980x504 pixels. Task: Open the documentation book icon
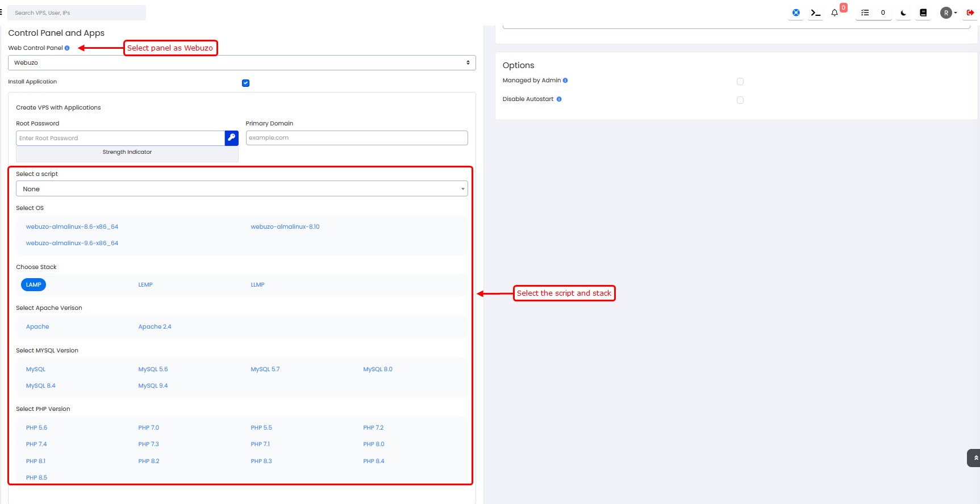pyautogui.click(x=923, y=12)
